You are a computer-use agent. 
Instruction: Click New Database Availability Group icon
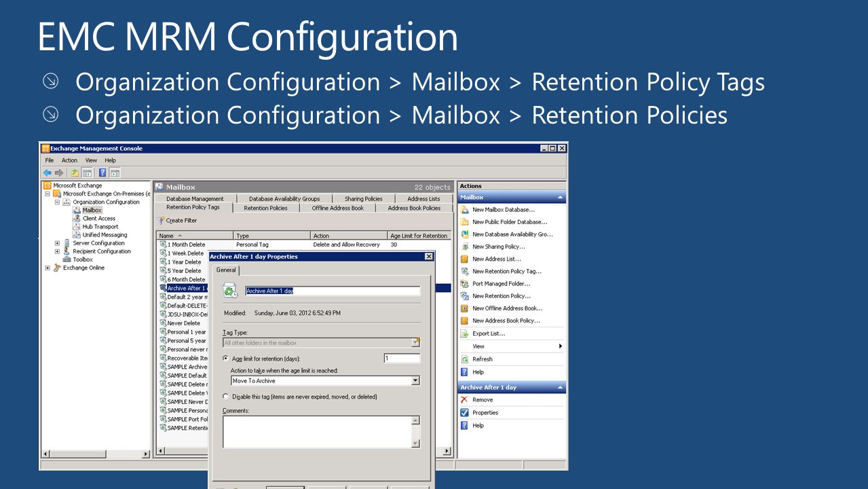465,234
